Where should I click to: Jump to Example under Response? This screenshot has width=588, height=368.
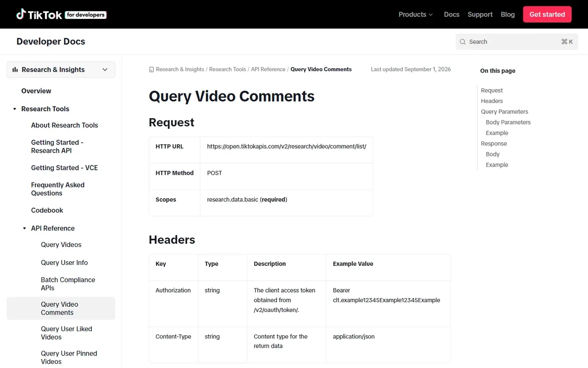497,165
